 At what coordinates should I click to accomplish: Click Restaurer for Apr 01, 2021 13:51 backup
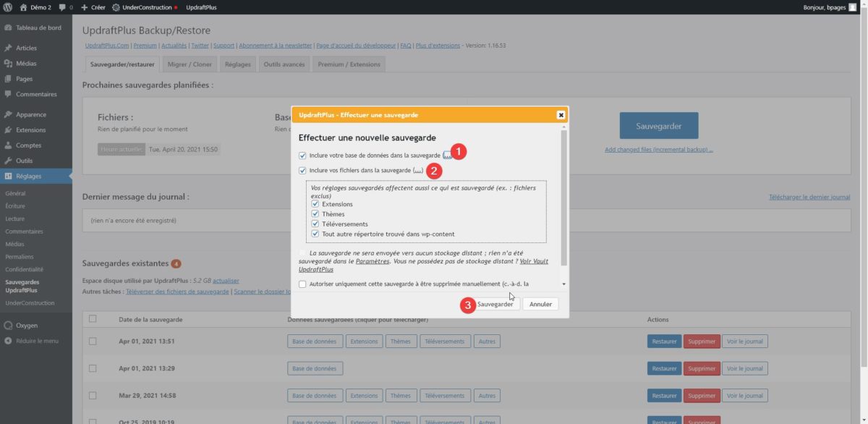click(x=664, y=342)
